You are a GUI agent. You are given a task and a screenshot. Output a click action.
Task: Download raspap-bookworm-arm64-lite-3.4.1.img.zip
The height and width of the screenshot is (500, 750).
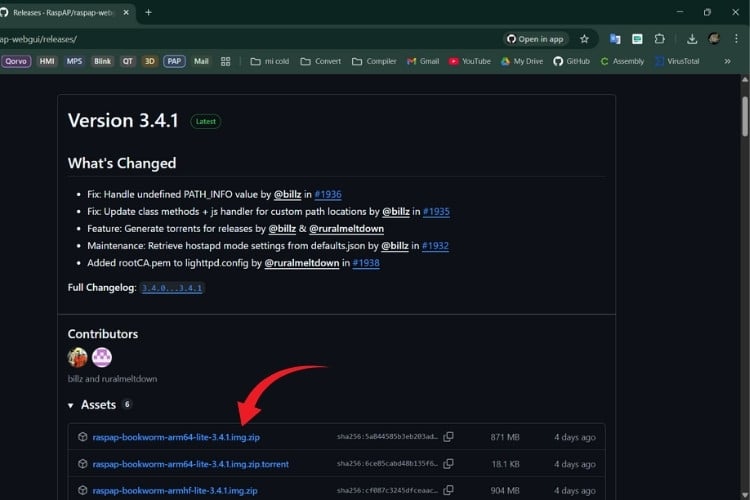(x=176, y=437)
